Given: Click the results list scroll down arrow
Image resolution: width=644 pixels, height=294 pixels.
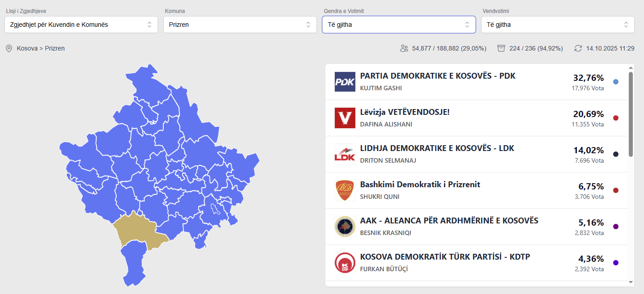Looking at the screenshot, I should pos(631,282).
